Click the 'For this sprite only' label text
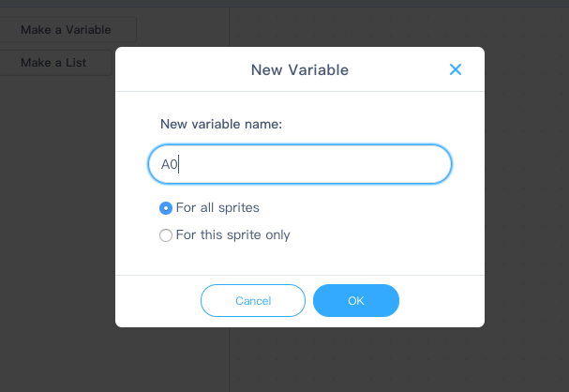This screenshot has height=392, width=569. pyautogui.click(x=233, y=234)
